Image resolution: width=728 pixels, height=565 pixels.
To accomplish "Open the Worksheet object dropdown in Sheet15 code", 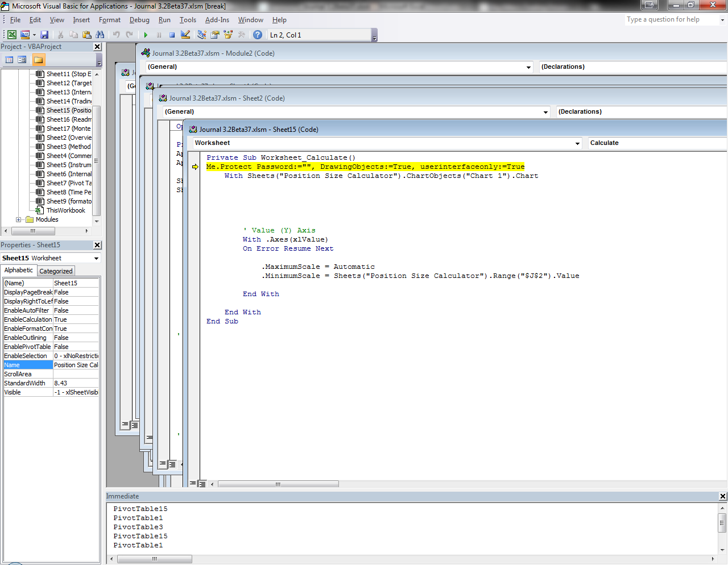I will point(577,143).
